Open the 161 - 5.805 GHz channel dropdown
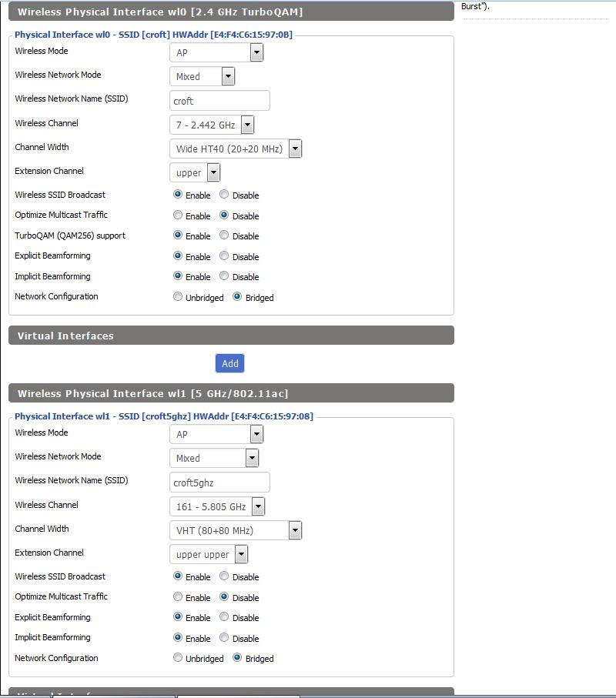 [216, 506]
